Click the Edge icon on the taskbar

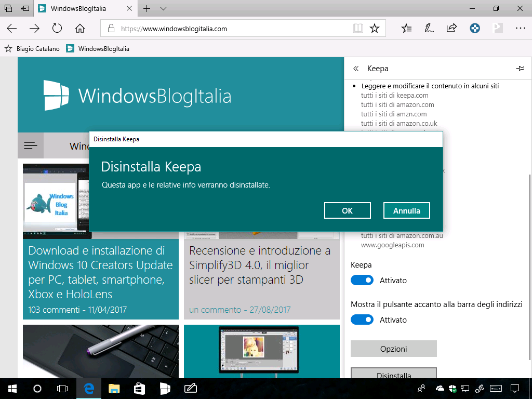coord(89,389)
